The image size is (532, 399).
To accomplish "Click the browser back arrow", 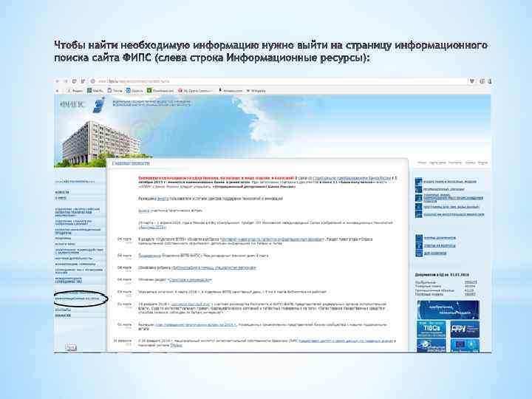I will (58, 81).
